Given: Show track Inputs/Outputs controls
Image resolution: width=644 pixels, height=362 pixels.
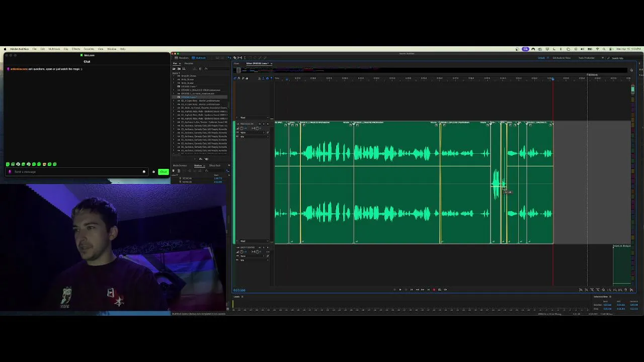Looking at the screenshot, I should [x=235, y=78].
